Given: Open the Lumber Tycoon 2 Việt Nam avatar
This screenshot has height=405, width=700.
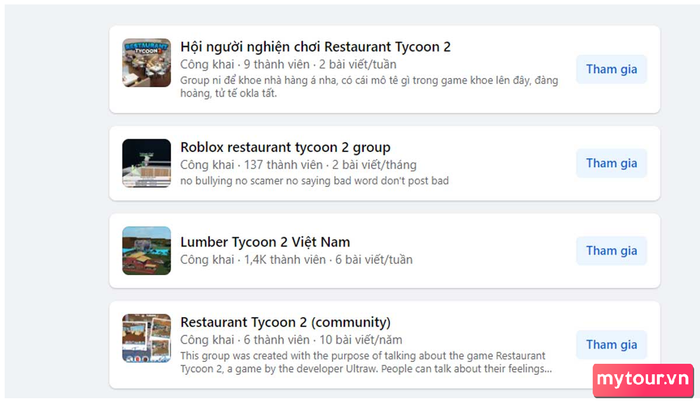Looking at the screenshot, I should [x=146, y=251].
